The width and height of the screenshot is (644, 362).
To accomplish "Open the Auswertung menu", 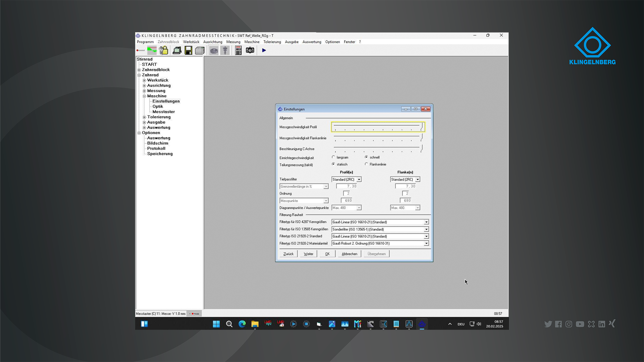I will point(312,42).
